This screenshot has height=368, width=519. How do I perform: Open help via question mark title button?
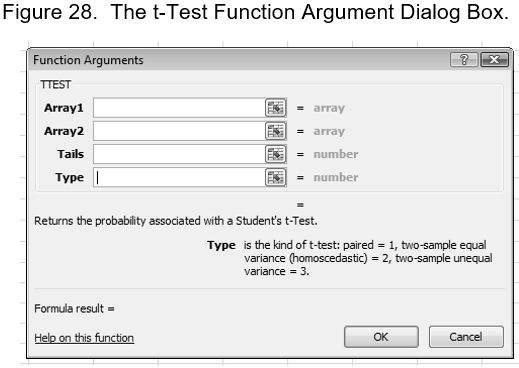pos(464,60)
